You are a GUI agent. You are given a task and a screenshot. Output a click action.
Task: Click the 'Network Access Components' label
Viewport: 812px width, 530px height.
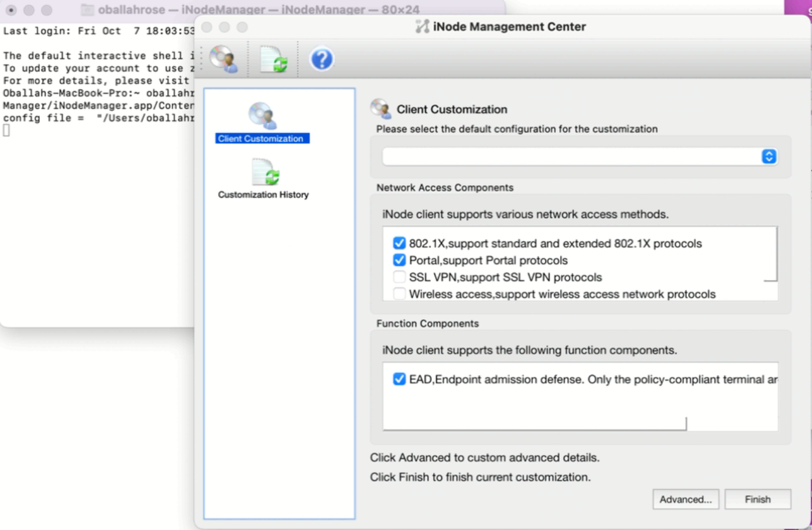(x=445, y=188)
